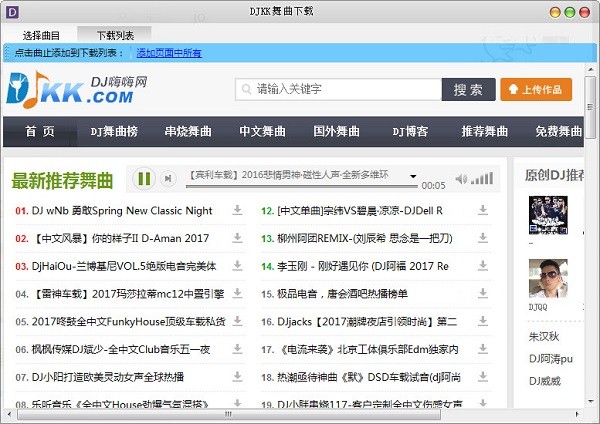Open 首页 in navigation bar
Image resolution: width=600 pixels, height=424 pixels.
click(x=40, y=131)
